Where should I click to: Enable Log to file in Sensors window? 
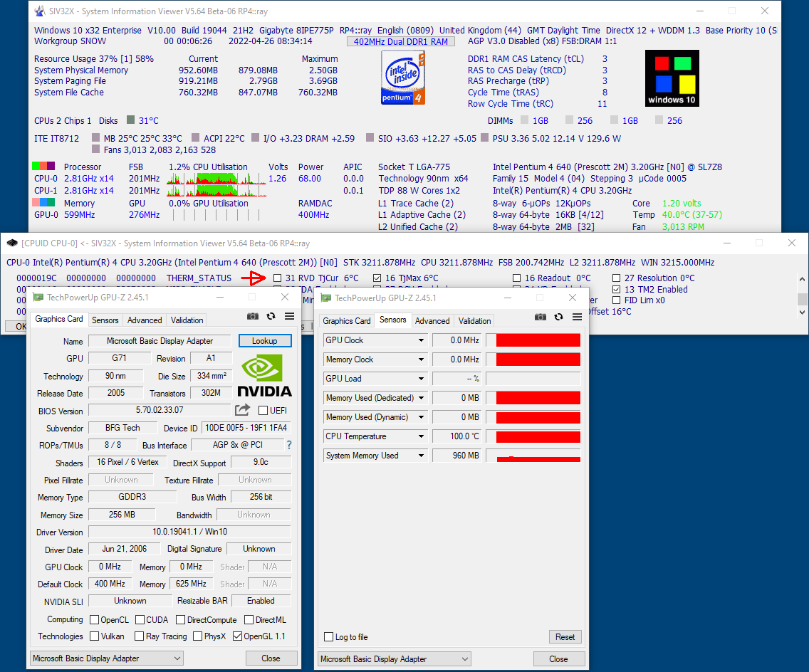(x=329, y=637)
